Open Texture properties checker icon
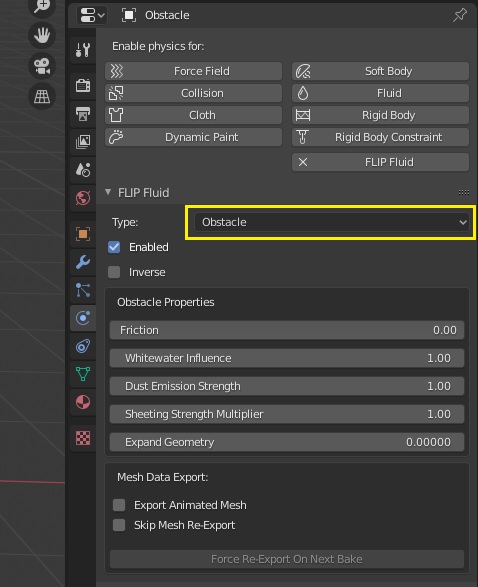Image resolution: width=478 pixels, height=587 pixels. click(x=83, y=438)
